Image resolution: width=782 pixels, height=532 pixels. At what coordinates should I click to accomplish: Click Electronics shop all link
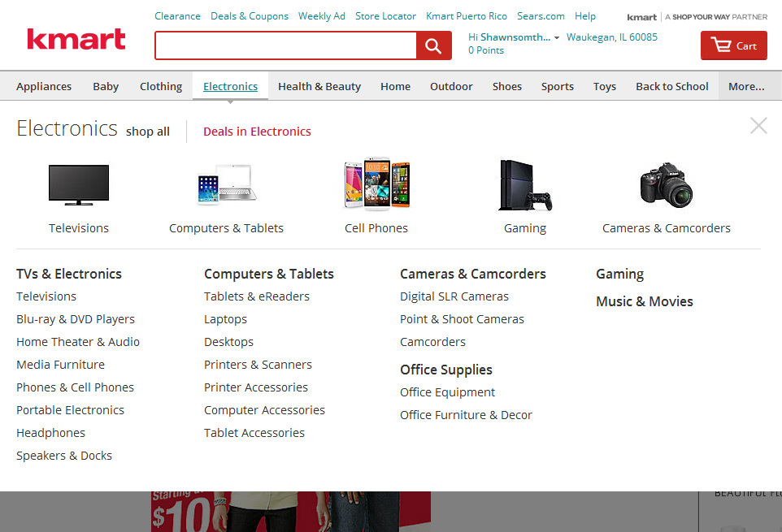pyautogui.click(x=148, y=132)
